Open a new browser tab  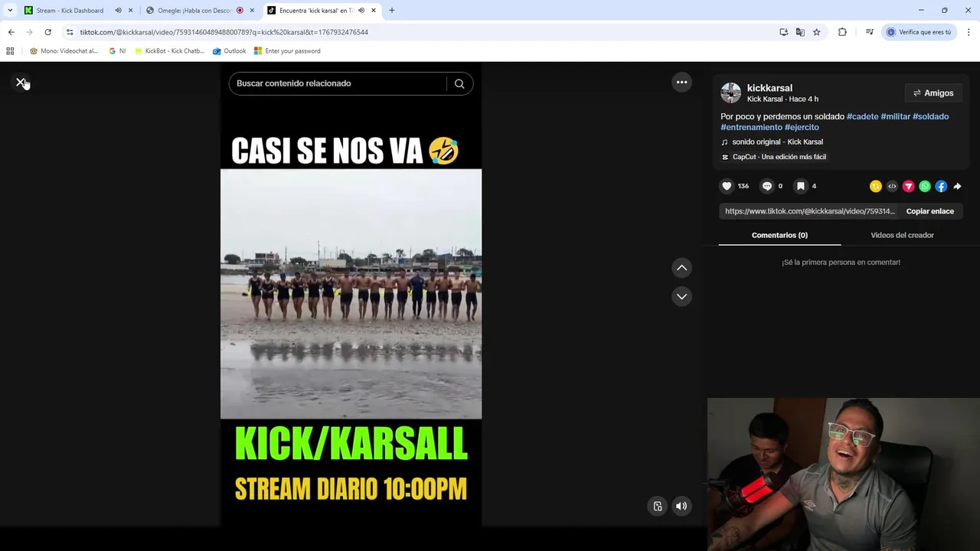coord(392,11)
